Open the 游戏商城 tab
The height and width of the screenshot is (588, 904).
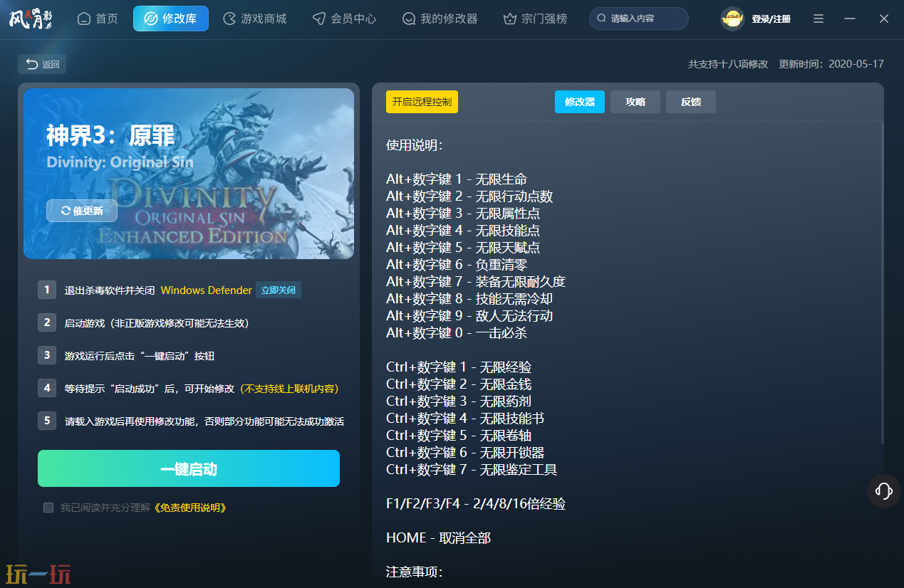(x=255, y=19)
